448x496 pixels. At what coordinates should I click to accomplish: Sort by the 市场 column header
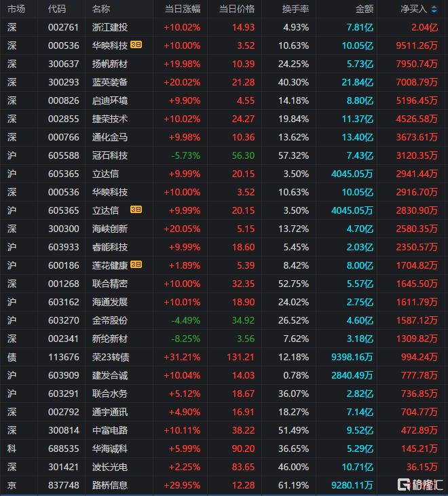(16, 9)
